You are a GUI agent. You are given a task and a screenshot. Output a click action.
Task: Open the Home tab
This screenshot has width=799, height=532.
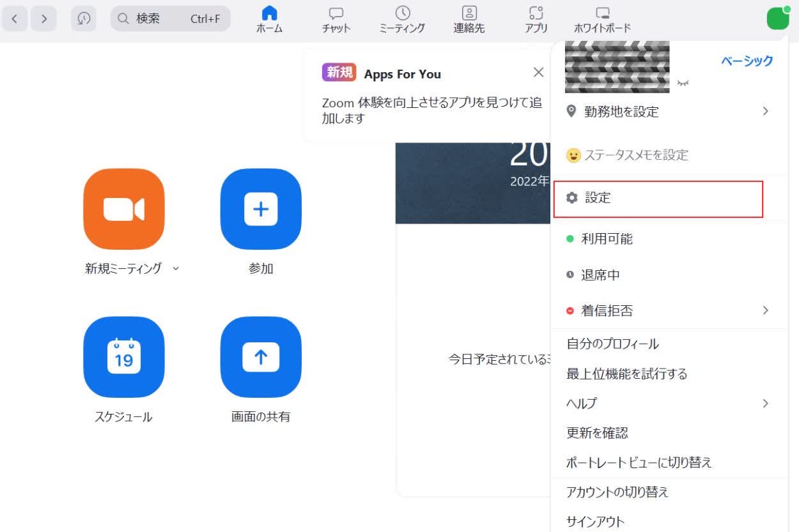tap(270, 20)
